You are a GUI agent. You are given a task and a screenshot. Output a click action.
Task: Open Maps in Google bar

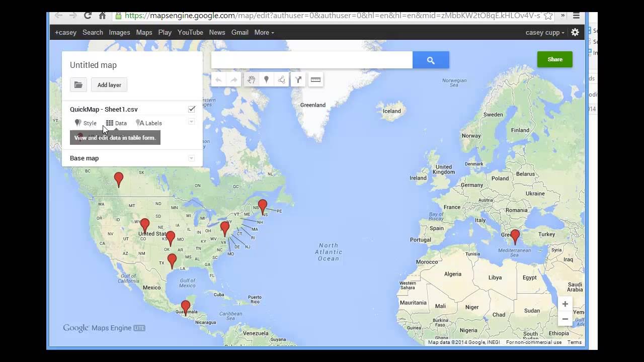[144, 32]
